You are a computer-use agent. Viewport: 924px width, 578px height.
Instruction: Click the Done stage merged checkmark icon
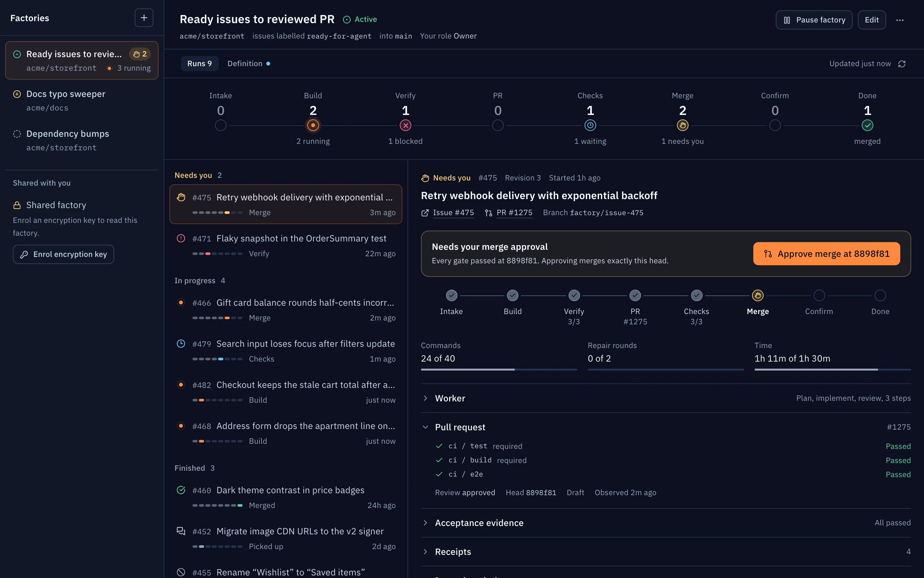pyautogui.click(x=867, y=125)
